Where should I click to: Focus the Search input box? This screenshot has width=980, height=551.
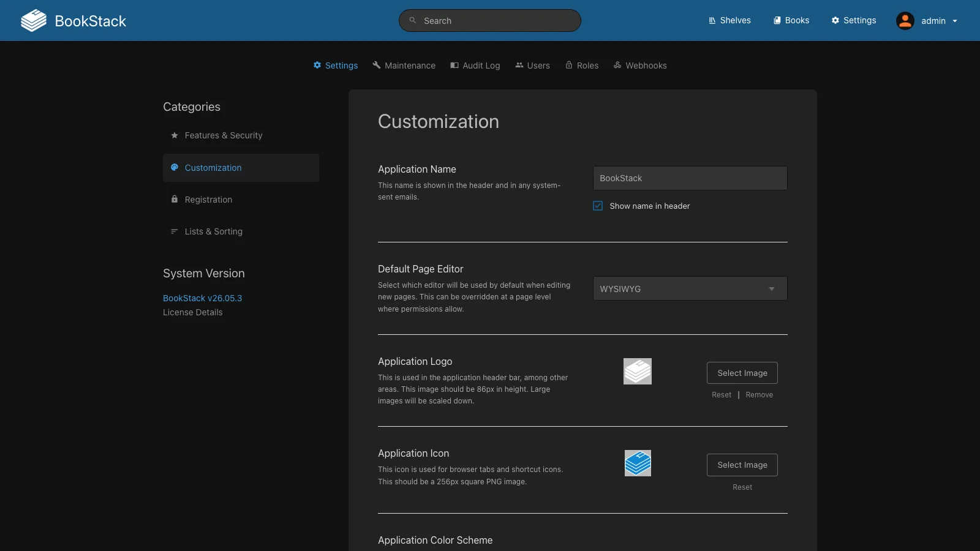click(490, 20)
